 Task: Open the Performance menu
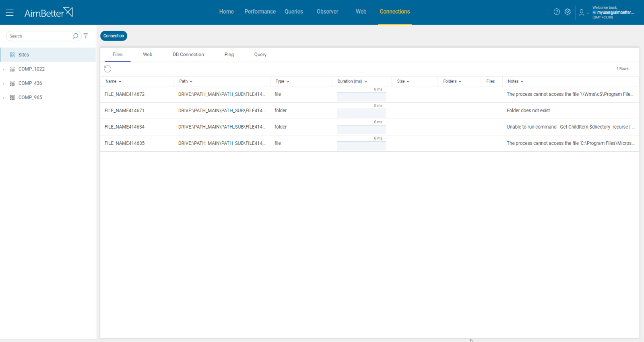click(260, 12)
